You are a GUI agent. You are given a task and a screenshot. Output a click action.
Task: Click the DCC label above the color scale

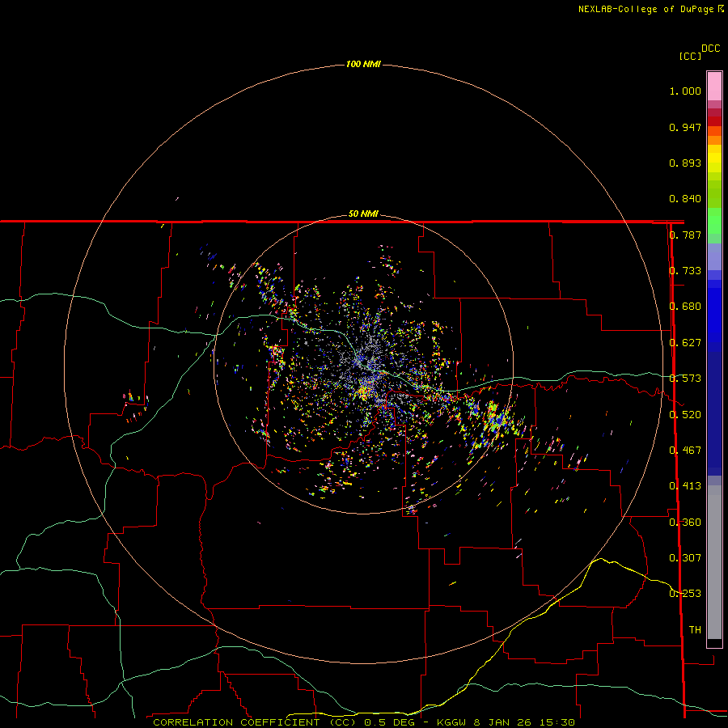coord(710,49)
